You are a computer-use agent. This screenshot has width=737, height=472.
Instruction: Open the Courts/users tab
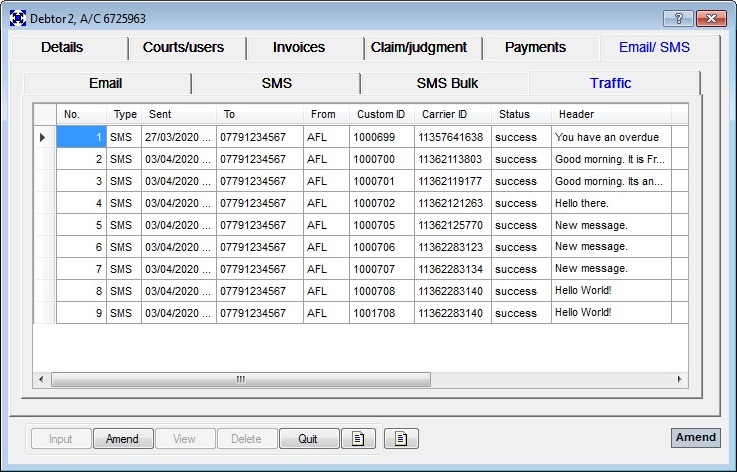tap(183, 47)
